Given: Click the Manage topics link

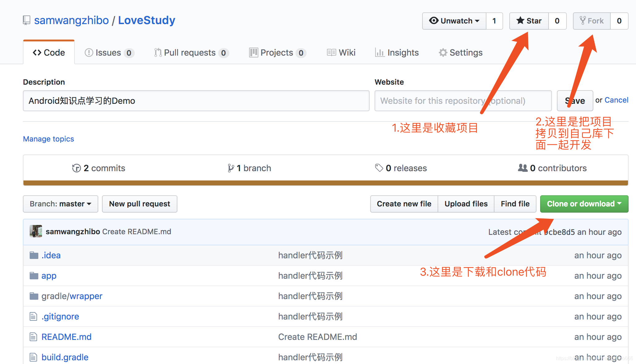Looking at the screenshot, I should pyautogui.click(x=49, y=139).
